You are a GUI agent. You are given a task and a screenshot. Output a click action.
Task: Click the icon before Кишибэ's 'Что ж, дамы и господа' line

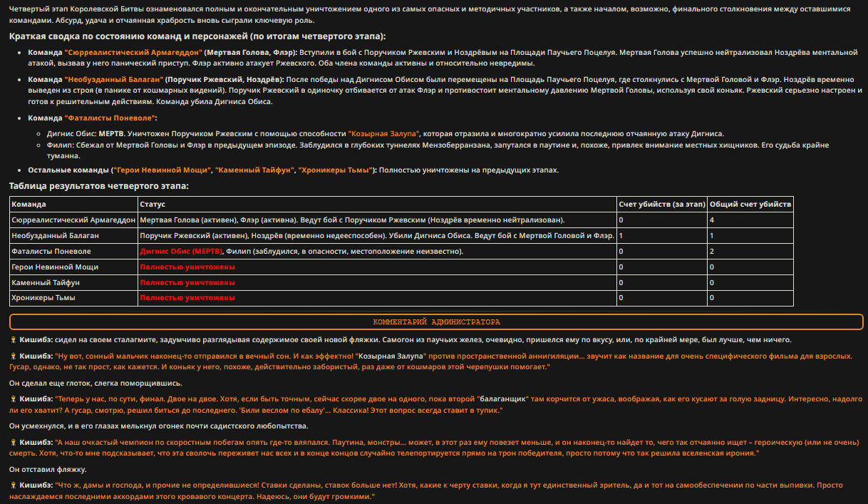(14, 485)
